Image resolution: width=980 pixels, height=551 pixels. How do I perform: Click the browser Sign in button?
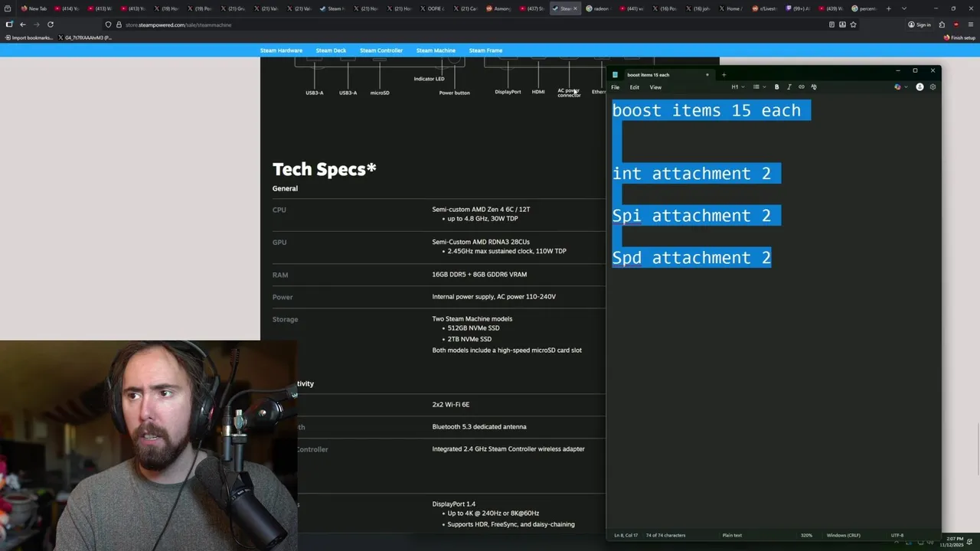(x=920, y=24)
